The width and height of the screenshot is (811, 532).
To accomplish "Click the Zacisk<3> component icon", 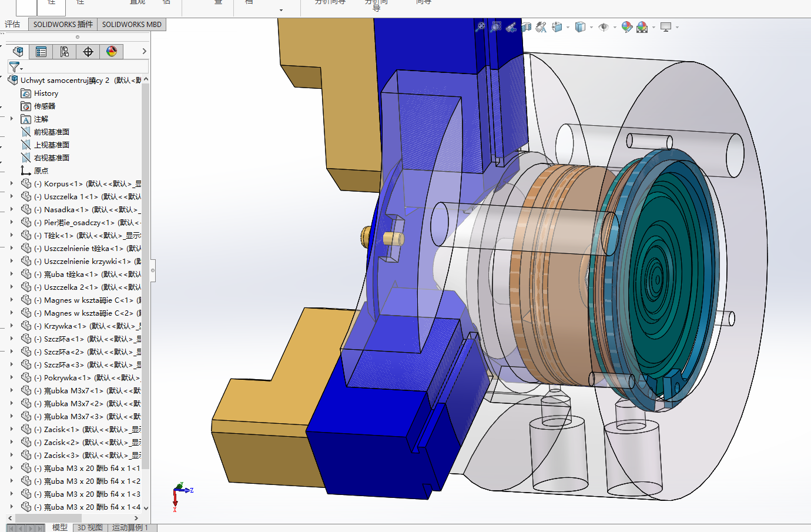I will click(26, 455).
